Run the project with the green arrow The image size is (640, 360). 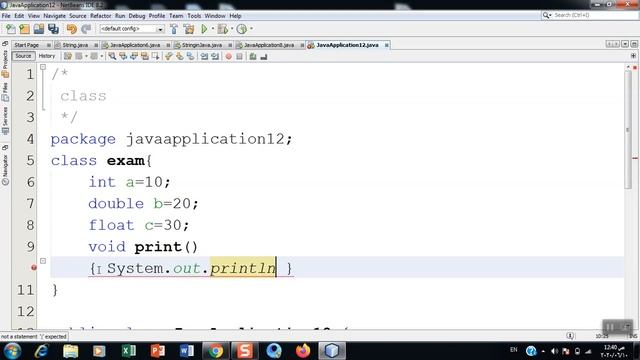(x=204, y=29)
